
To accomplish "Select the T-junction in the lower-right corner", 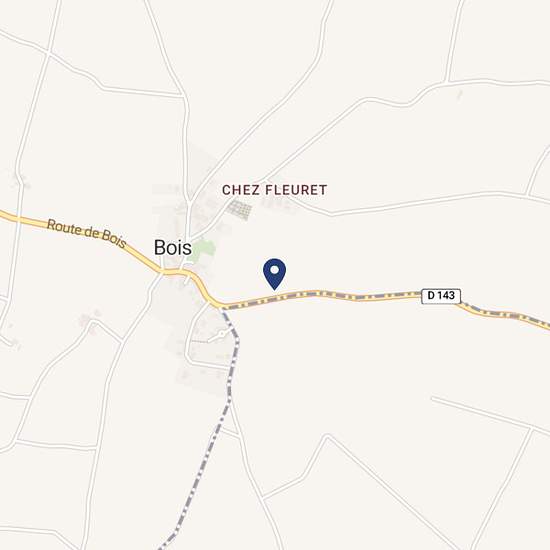I will 531,429.
